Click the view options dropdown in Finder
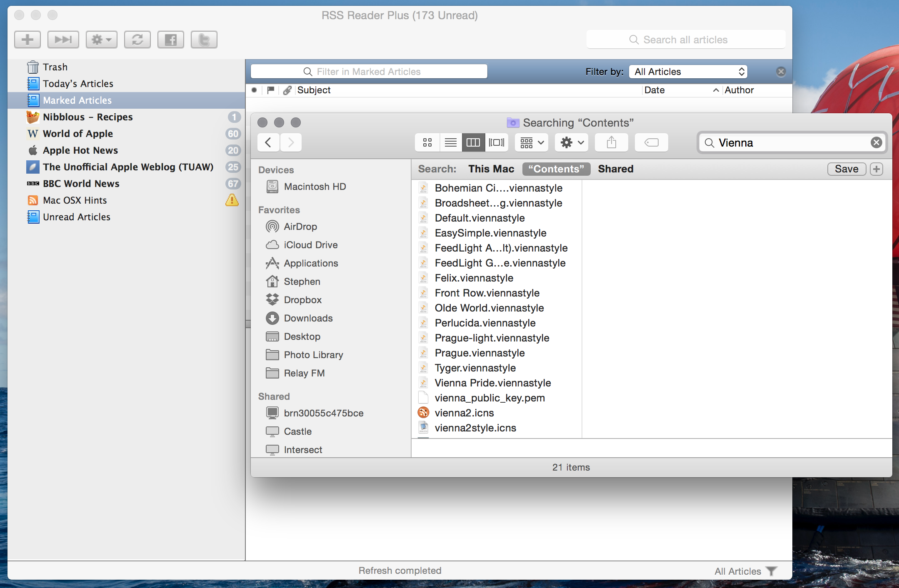The height and width of the screenshot is (588, 899). (530, 143)
